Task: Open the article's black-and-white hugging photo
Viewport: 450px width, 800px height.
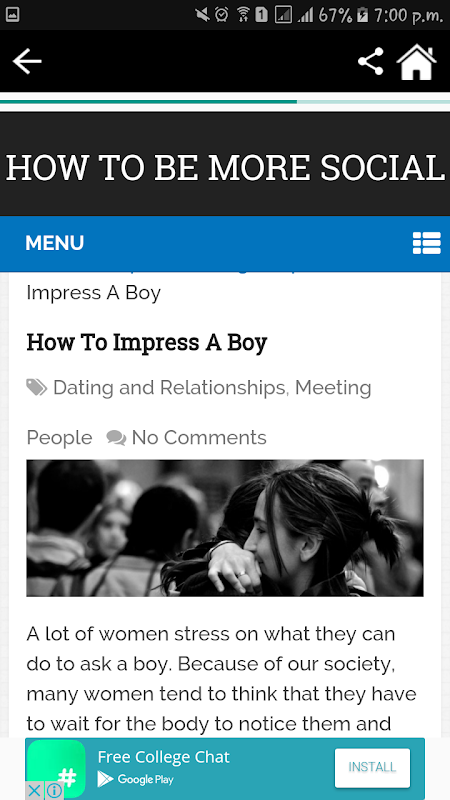Action: click(x=225, y=528)
